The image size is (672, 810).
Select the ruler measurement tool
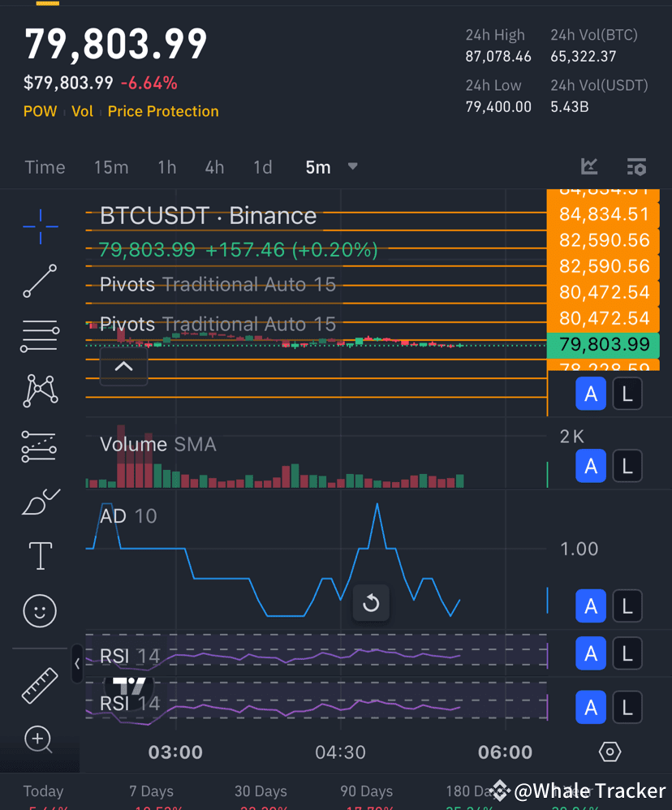pyautogui.click(x=39, y=686)
